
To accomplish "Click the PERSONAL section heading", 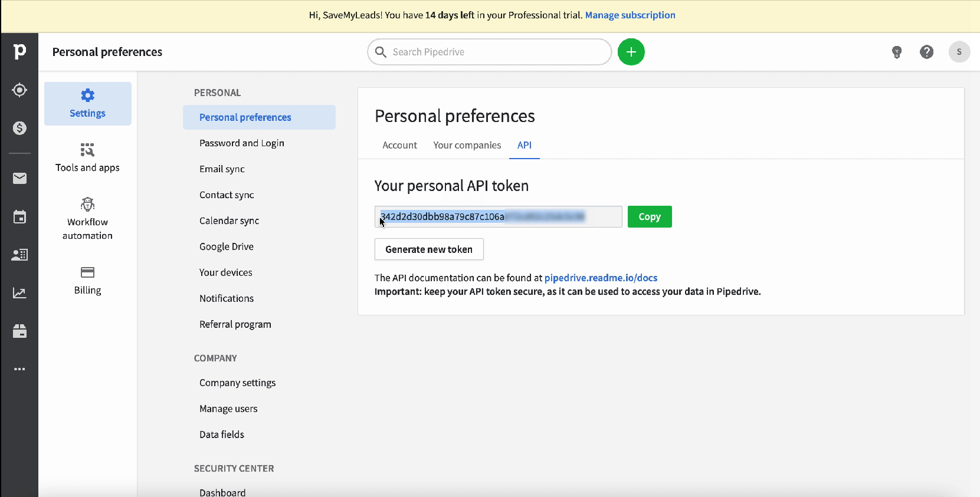I will [x=217, y=93].
